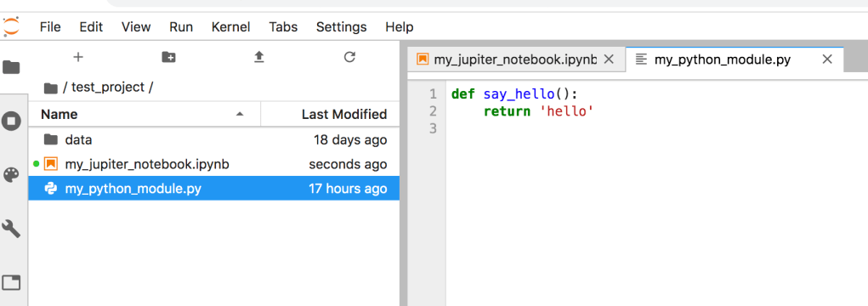Open the File menu
This screenshot has width=868, height=306.
[x=50, y=26]
